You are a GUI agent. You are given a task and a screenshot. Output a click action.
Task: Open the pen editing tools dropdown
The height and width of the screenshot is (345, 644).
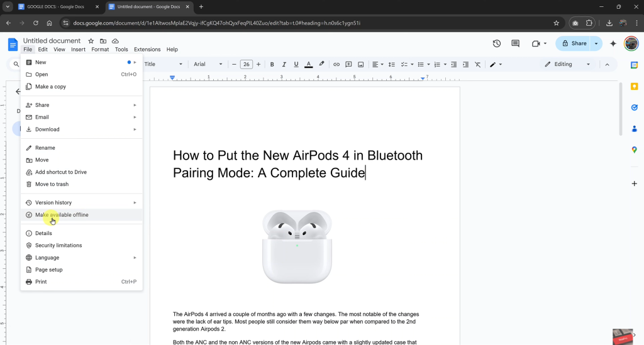[496, 64]
